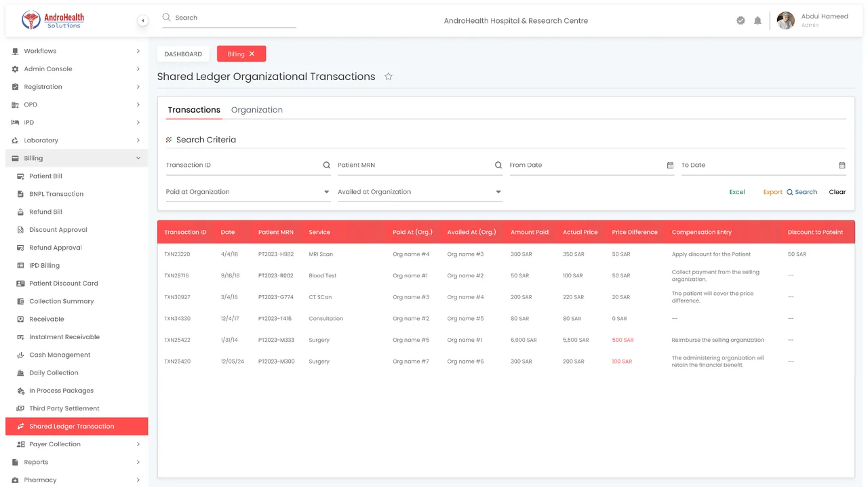Screen dimensions: 868x487
Task: Open notifications bell icon
Action: click(x=757, y=20)
